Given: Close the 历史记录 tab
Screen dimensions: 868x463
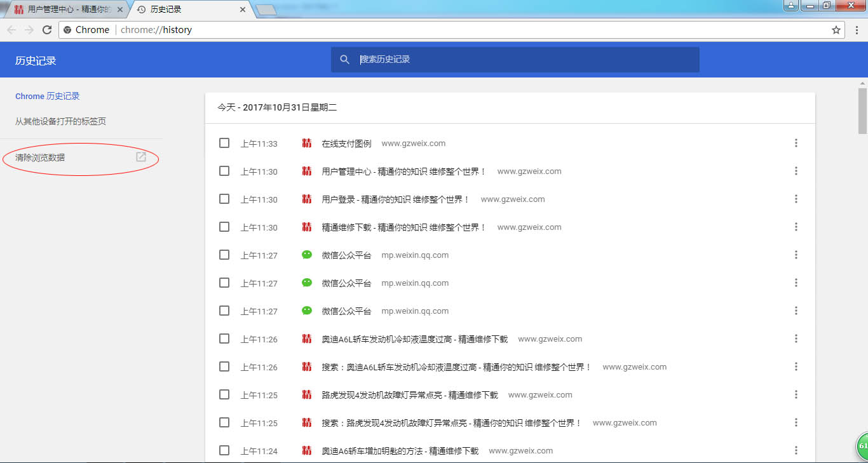Looking at the screenshot, I should [243, 10].
